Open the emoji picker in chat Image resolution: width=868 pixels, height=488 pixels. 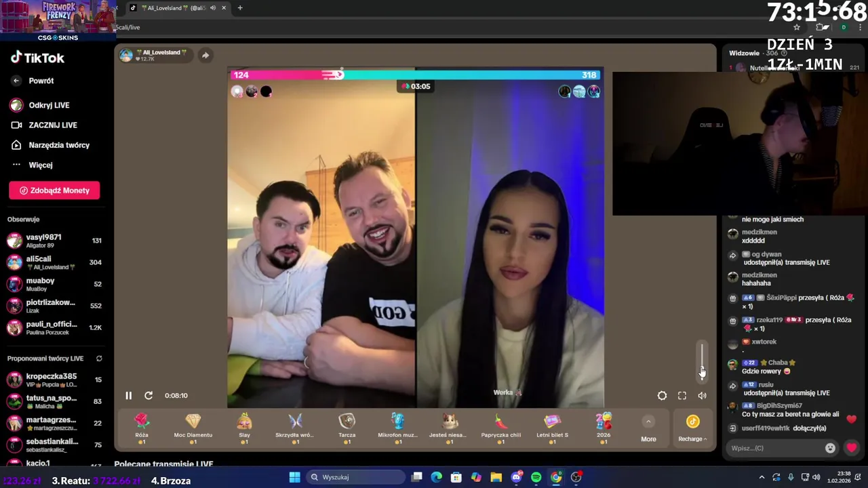[x=830, y=448]
